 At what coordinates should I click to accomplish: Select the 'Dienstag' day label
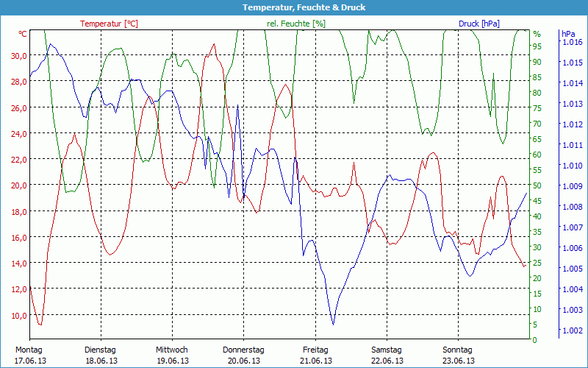[100, 350]
